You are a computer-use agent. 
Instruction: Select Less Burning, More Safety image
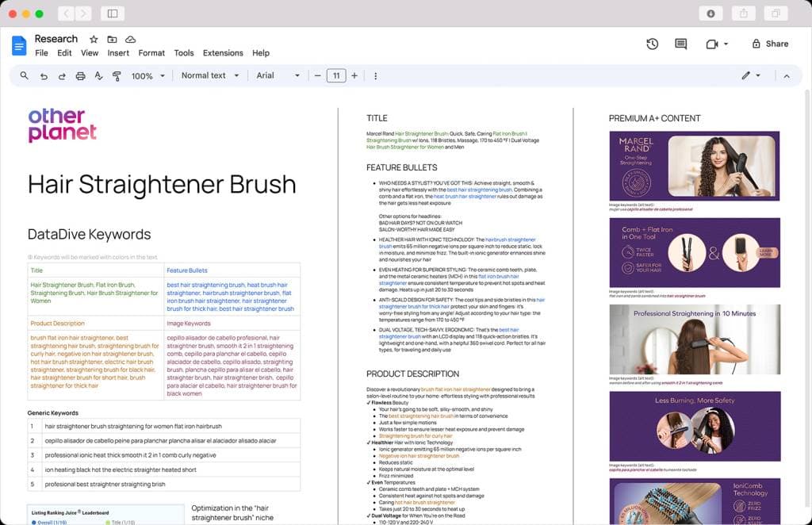(x=695, y=426)
